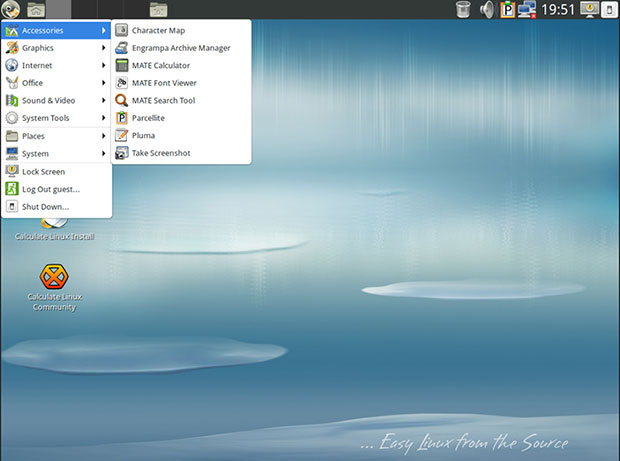Screen dimensions: 620x461
Task: Launch MATE Font Viewer
Action: coord(181,83)
